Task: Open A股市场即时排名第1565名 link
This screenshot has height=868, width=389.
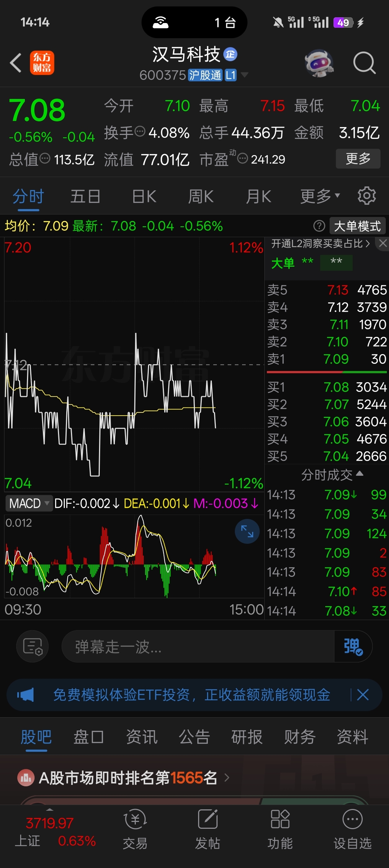Action: [128, 778]
